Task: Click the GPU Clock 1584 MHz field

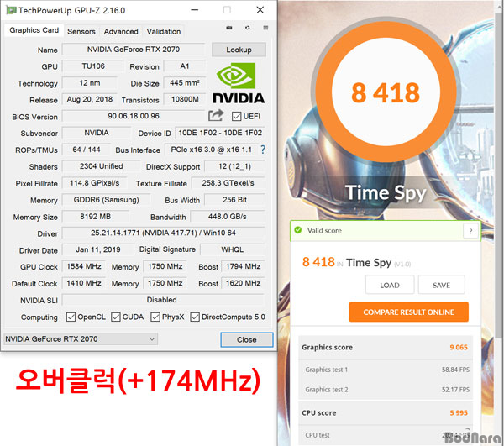Action: [x=84, y=266]
